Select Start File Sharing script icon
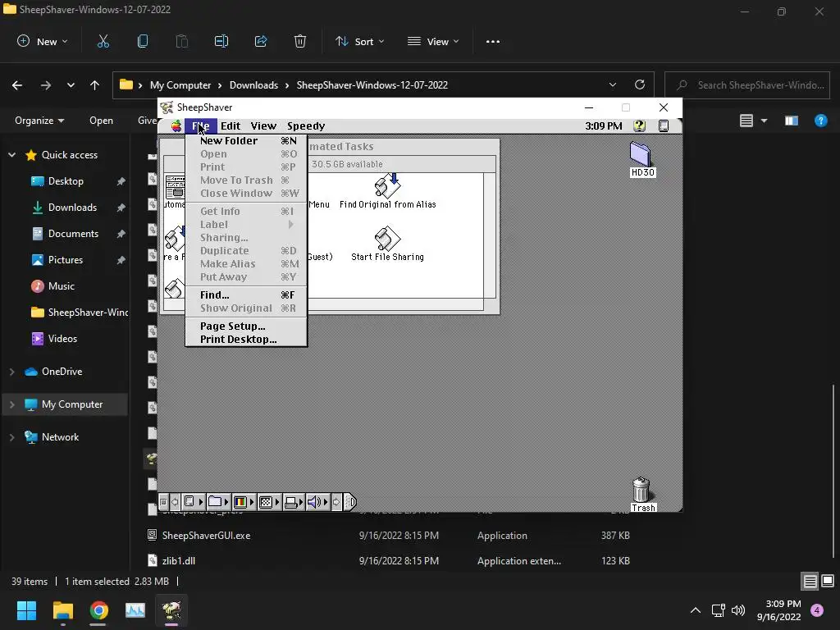The width and height of the screenshot is (840, 630). click(x=387, y=239)
